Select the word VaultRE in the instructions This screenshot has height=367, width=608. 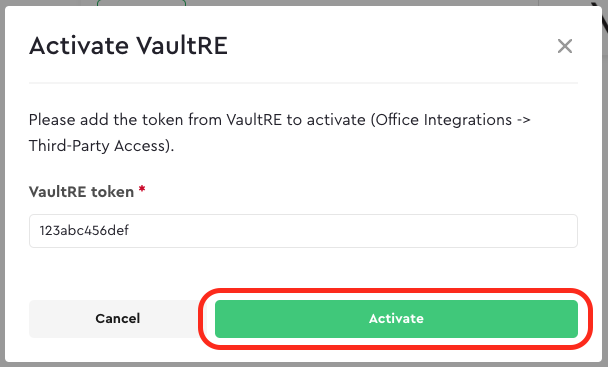coord(254,120)
